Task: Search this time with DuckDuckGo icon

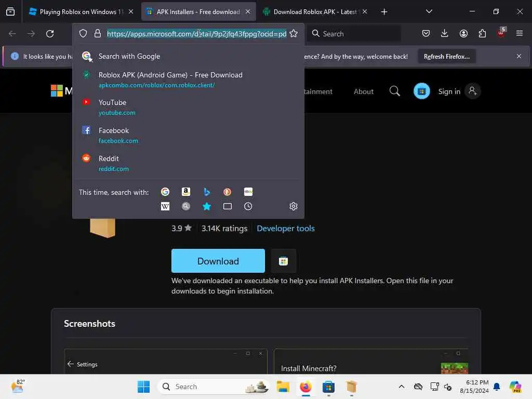Action: point(228,192)
